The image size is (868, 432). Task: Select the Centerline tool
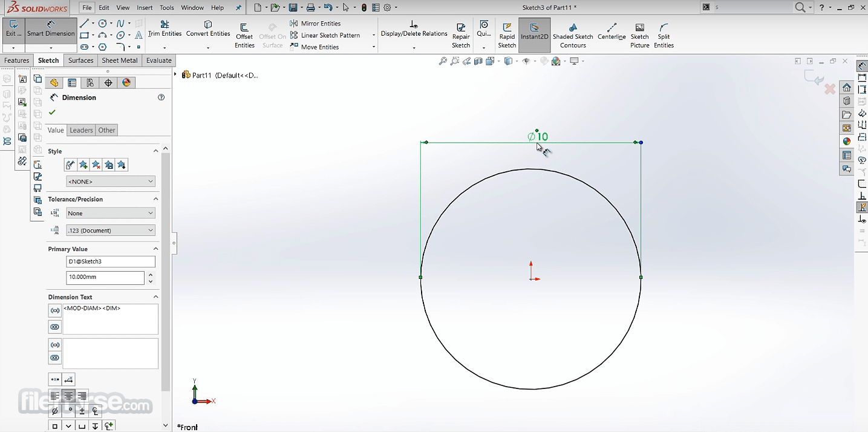tap(612, 32)
